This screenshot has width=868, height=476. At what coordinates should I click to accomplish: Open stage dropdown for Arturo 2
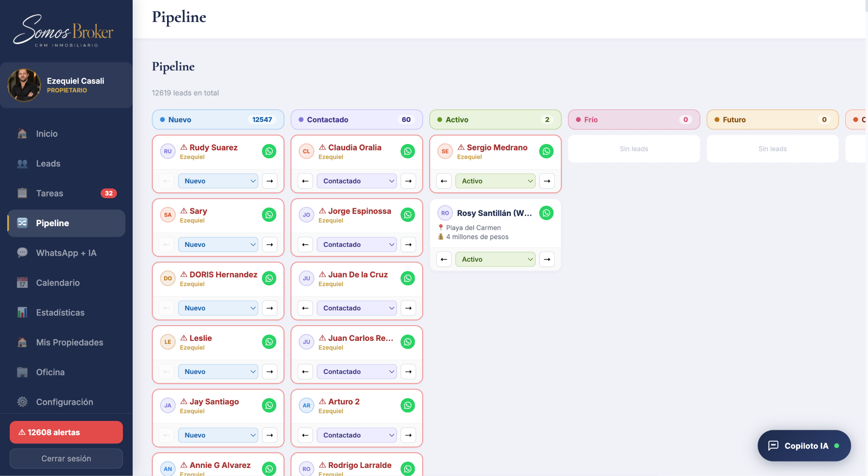click(x=357, y=435)
